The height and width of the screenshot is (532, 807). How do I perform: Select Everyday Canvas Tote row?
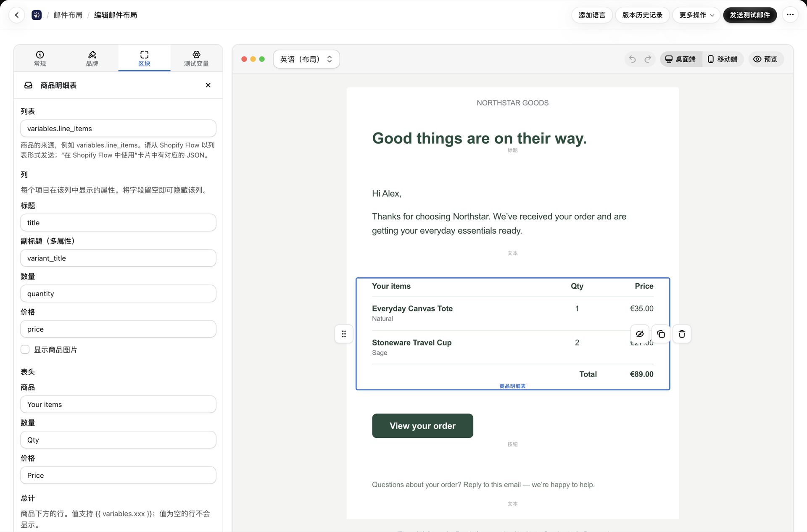click(512, 313)
